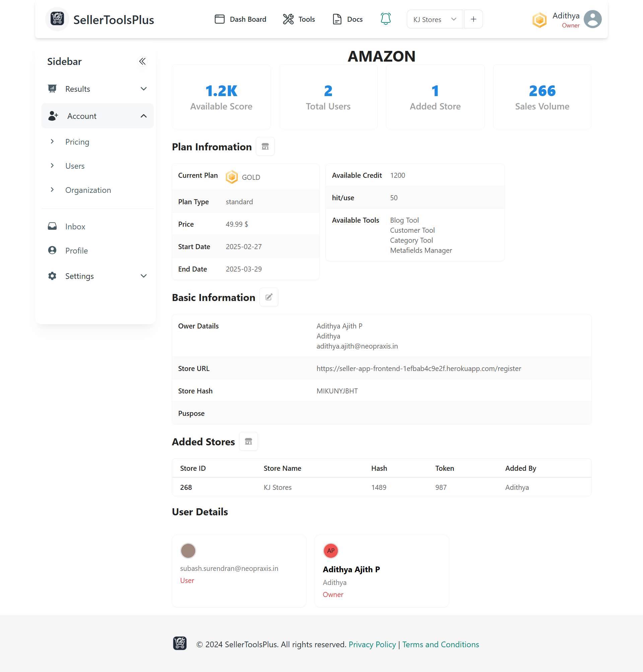This screenshot has width=643, height=672.
Task: Click the gold plan badge icon in header
Action: pos(539,20)
